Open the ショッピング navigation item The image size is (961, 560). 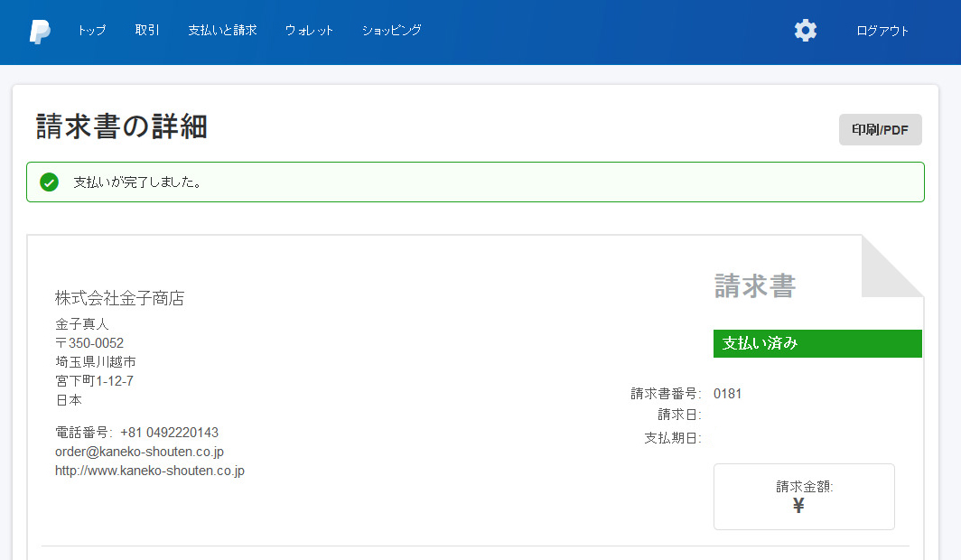pyautogui.click(x=390, y=30)
